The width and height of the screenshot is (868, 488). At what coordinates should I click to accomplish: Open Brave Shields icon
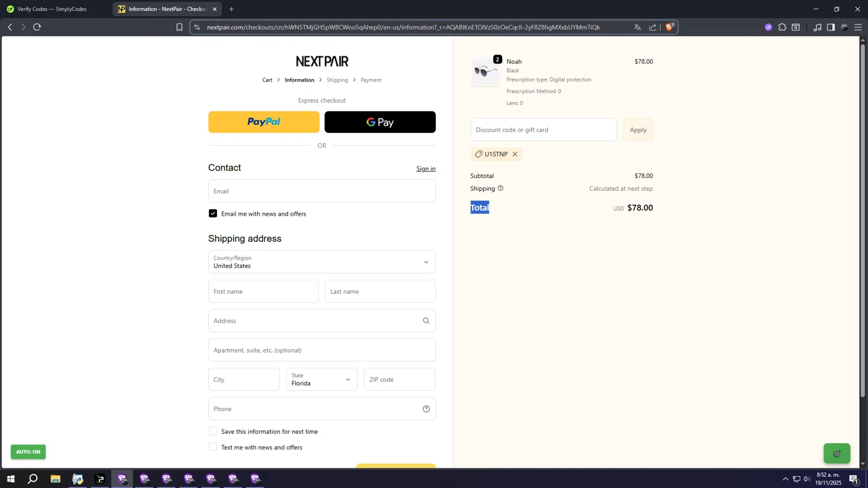click(670, 27)
